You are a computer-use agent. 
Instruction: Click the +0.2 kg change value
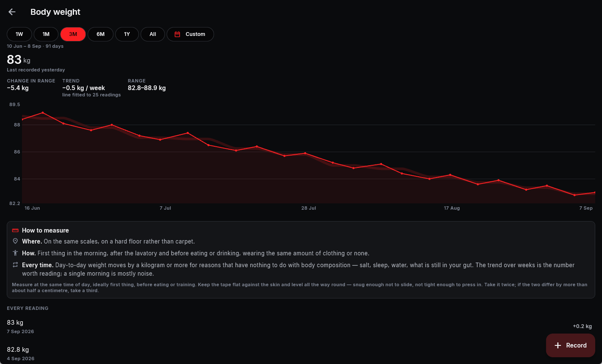coord(582,326)
